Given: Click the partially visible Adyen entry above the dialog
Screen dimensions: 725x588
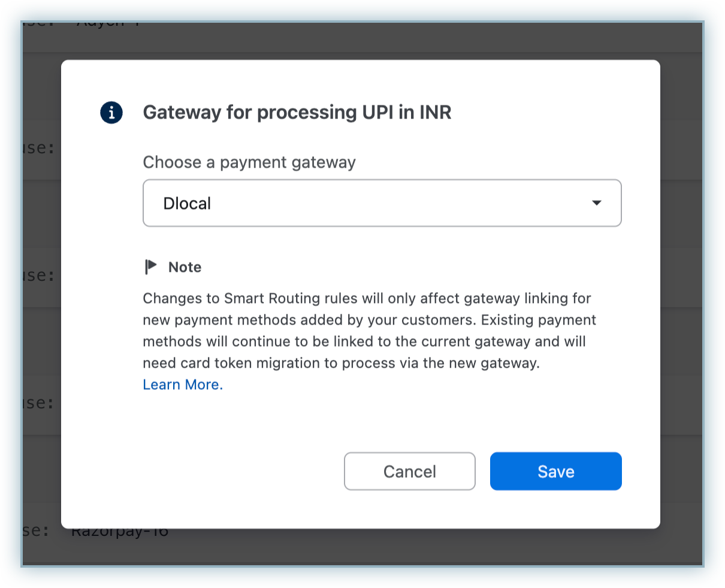Looking at the screenshot, I should tap(108, 25).
